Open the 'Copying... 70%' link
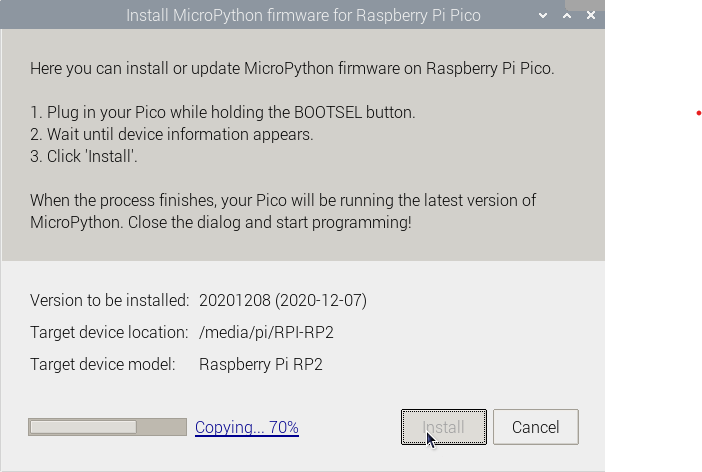Image resolution: width=702 pixels, height=472 pixels. click(247, 427)
